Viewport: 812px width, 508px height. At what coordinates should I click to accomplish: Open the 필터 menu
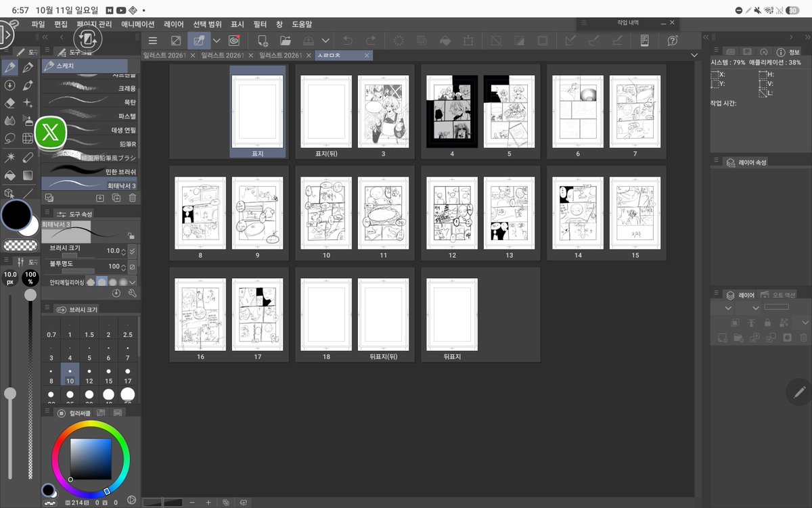pyautogui.click(x=260, y=24)
